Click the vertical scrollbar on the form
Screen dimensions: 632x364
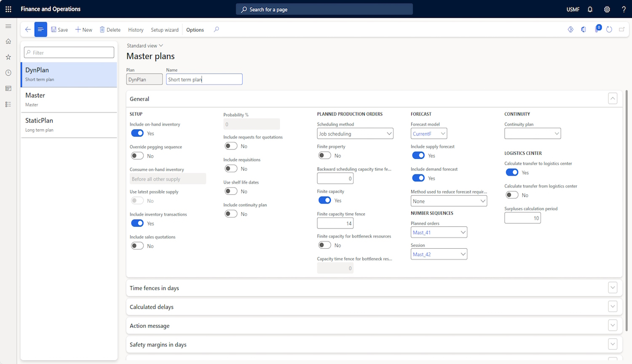[x=627, y=210]
